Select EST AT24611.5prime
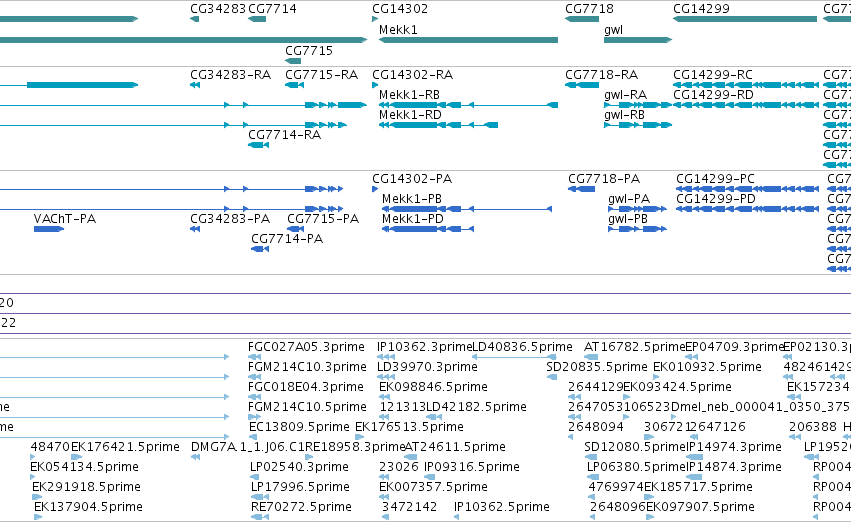The width and height of the screenshot is (851, 522). point(455,447)
